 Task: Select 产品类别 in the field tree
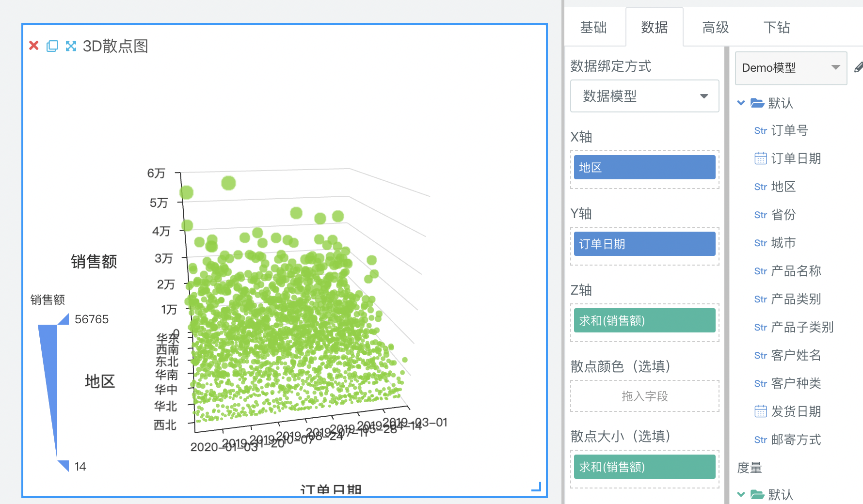[796, 299]
